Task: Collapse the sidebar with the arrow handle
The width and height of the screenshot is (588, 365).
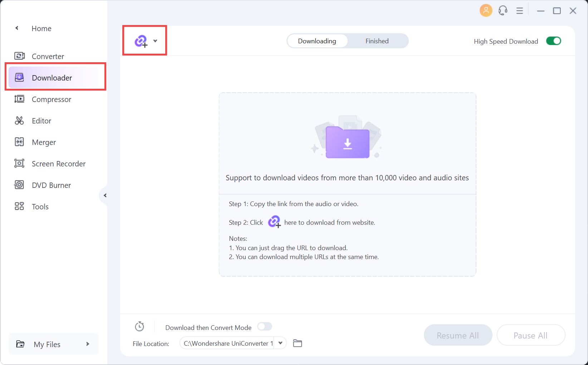Action: (x=105, y=195)
